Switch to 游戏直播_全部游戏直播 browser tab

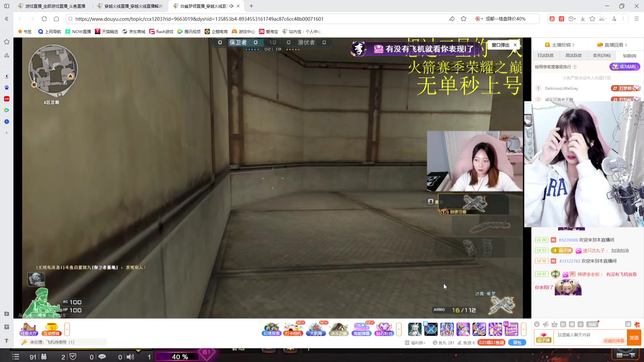click(x=52, y=6)
